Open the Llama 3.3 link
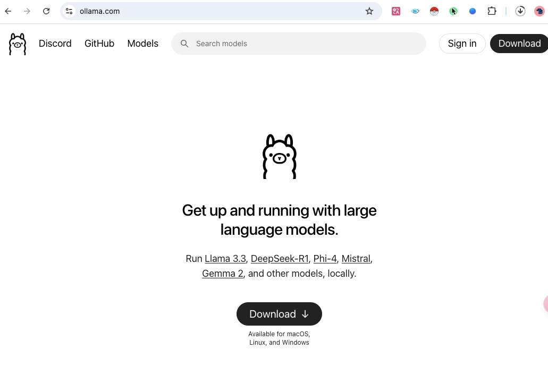548x392 pixels. tap(225, 259)
